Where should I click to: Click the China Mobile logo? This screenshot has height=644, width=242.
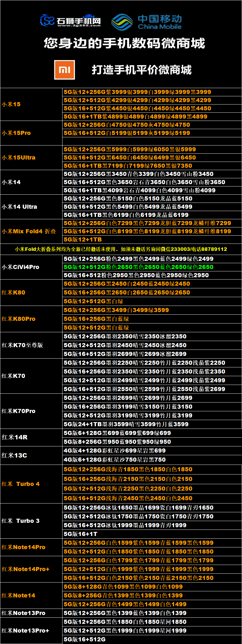point(147,22)
